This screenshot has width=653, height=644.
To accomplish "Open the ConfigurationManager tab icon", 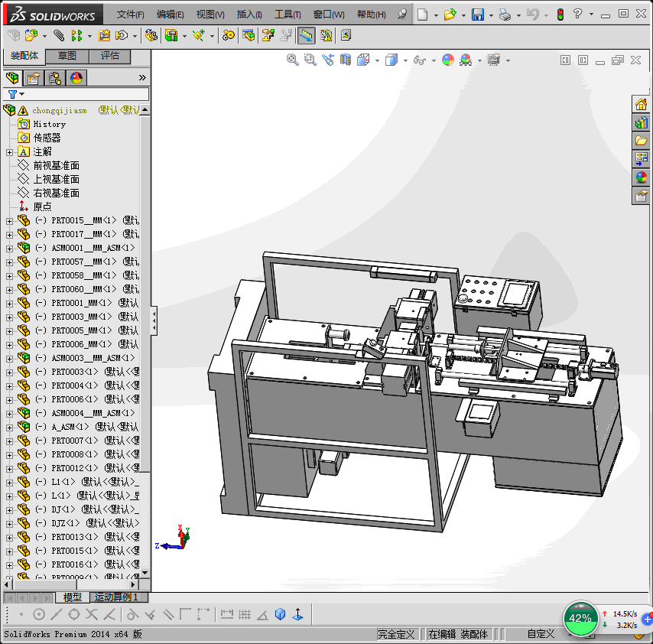I will coord(55,77).
